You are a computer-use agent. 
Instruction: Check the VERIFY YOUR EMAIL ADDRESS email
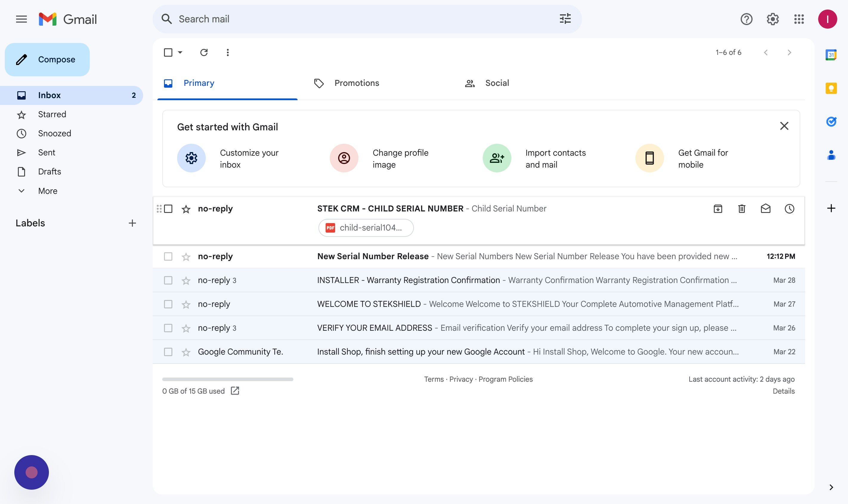coord(168,328)
